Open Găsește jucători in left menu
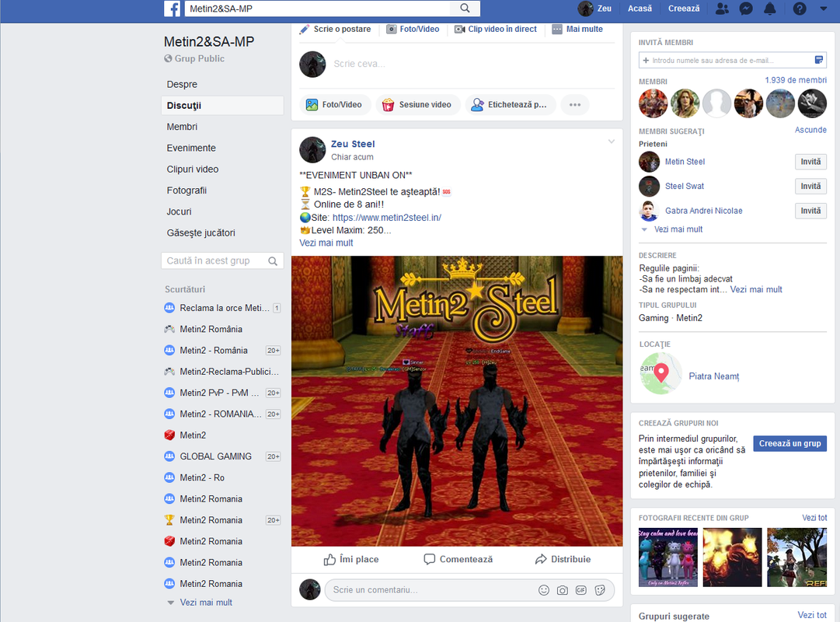The width and height of the screenshot is (840, 622). tap(201, 232)
